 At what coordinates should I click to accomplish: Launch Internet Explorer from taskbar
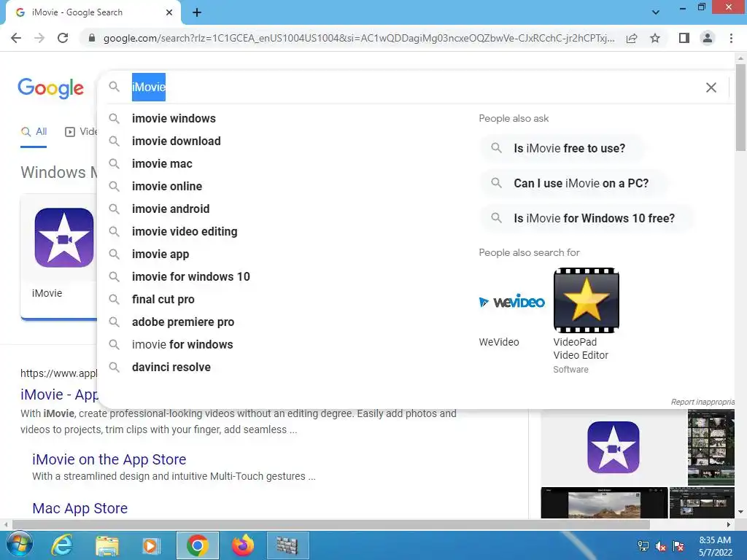point(62,545)
